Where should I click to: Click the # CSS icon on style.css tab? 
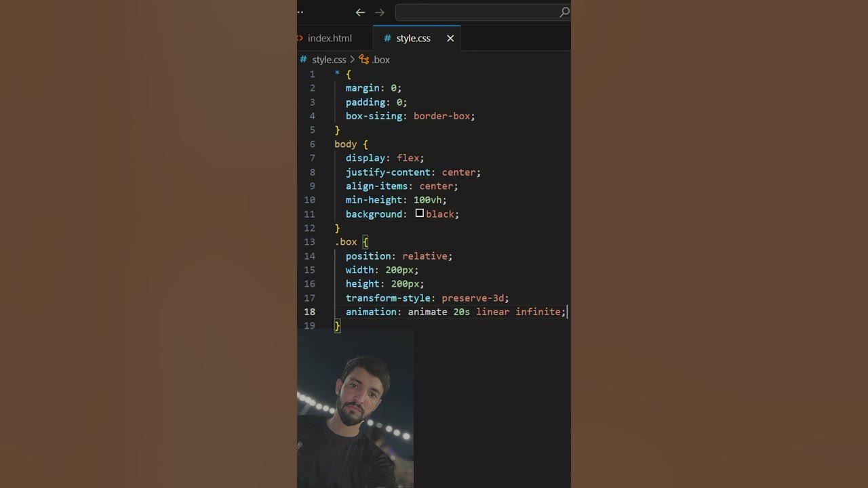coord(387,38)
